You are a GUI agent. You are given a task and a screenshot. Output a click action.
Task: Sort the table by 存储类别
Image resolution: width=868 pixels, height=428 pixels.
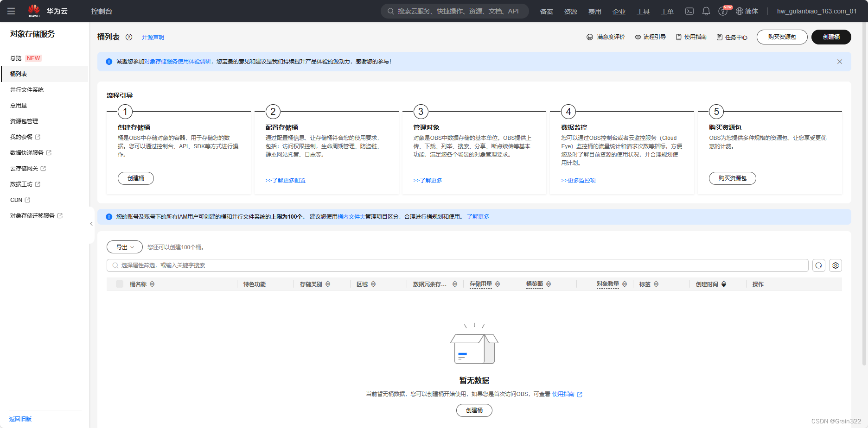tap(328, 284)
